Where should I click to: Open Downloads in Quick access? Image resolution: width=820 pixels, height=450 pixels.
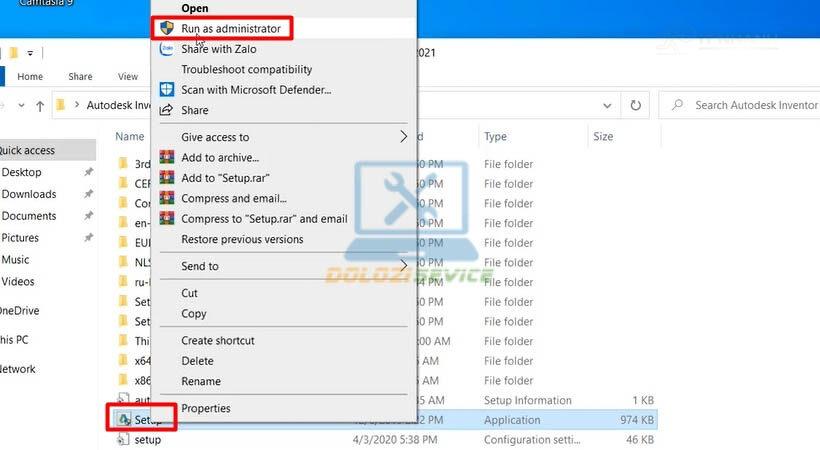[x=29, y=194]
